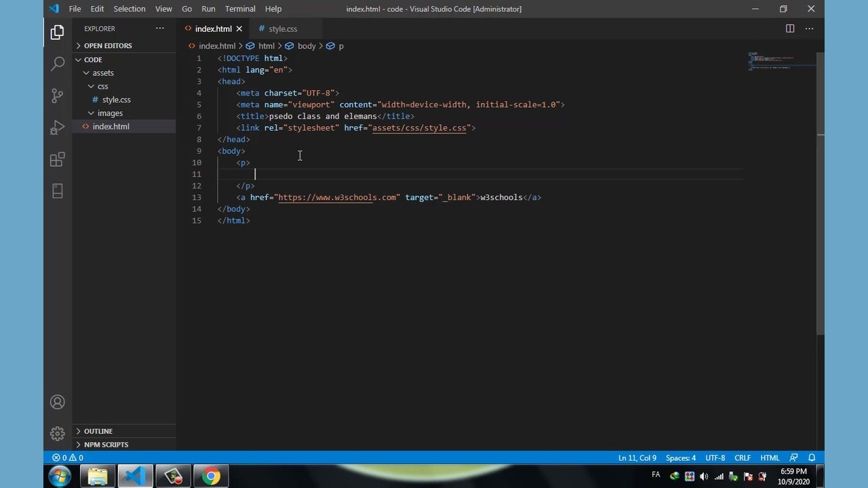The width and height of the screenshot is (868, 488).
Task: Expand the OUTLINE section
Action: coord(98,431)
